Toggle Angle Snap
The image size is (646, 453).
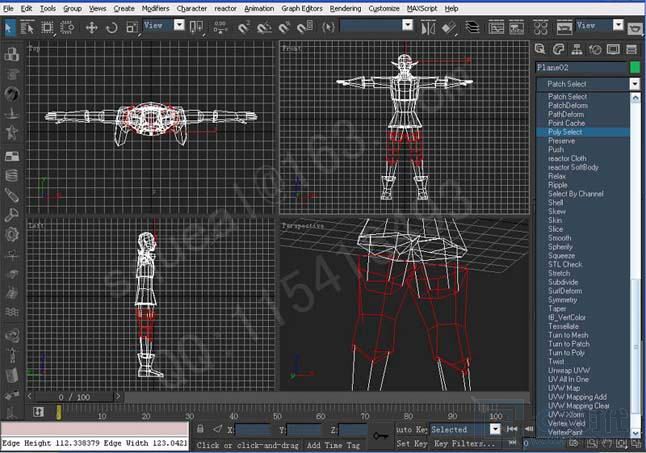[264, 28]
